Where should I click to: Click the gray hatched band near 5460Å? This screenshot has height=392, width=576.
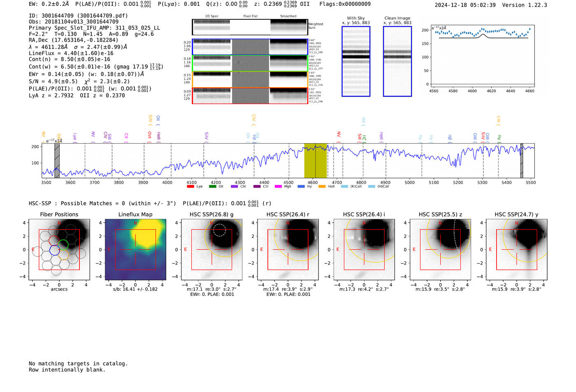521,160
